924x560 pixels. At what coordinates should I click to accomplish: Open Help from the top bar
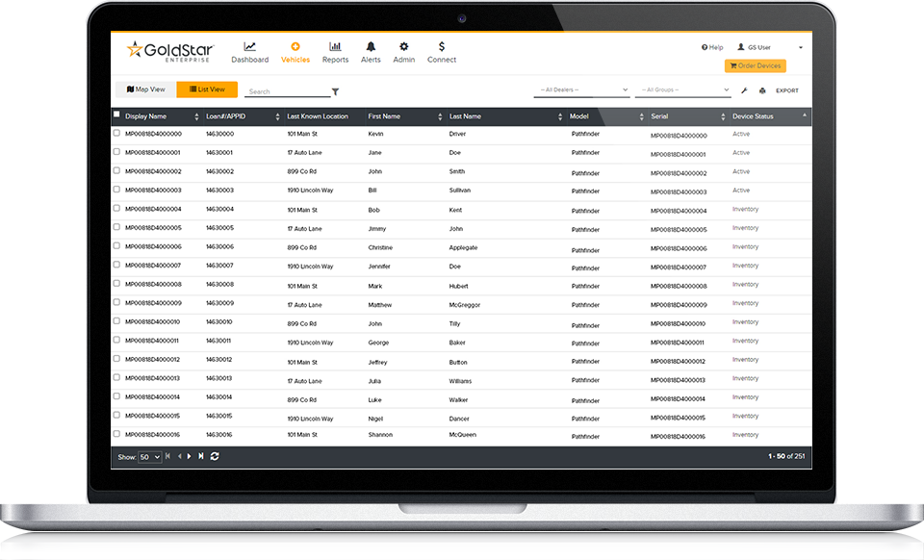[x=712, y=48]
